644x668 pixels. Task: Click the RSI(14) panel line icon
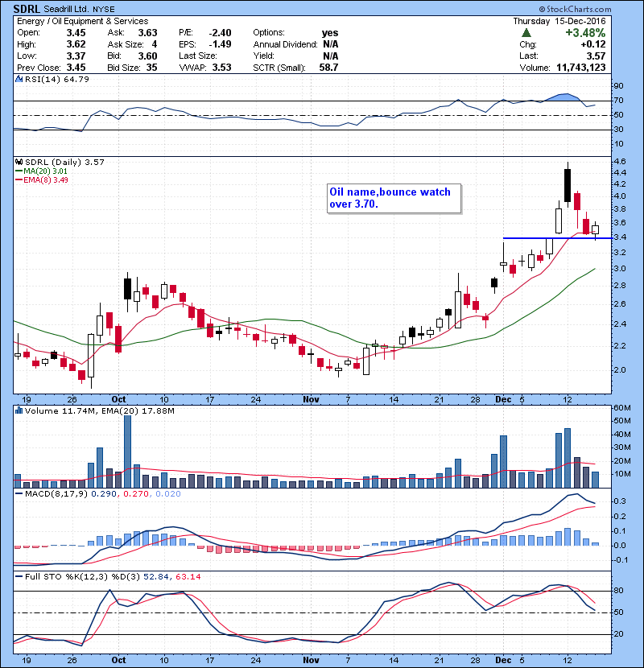pos(19,79)
